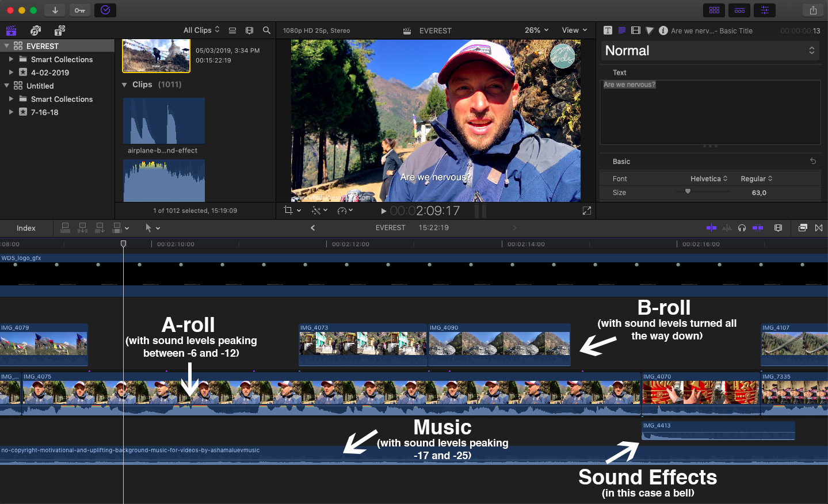The width and height of the screenshot is (828, 504).
Task: Open the enhancement wand menu
Action: 319,211
